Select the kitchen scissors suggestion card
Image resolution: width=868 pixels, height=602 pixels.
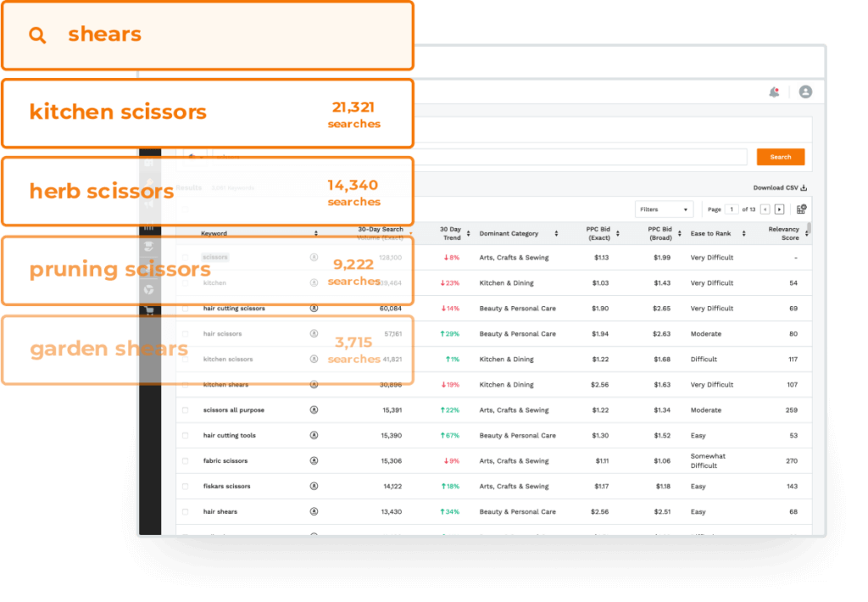click(x=207, y=114)
